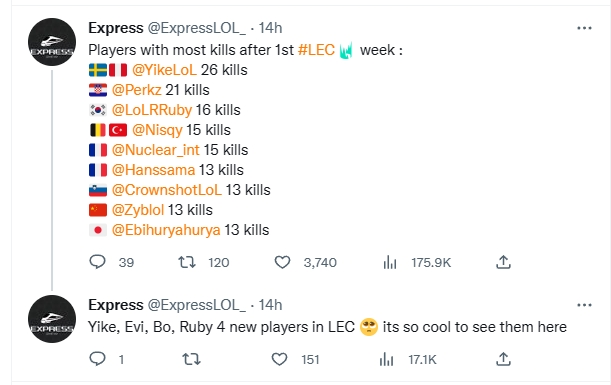
Task: Open the @Perkz profile mention
Action: 136,90
